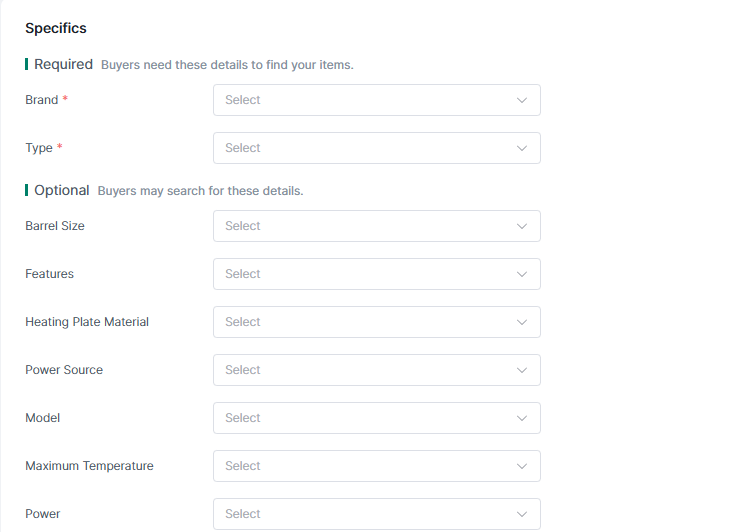The width and height of the screenshot is (734, 532).
Task: Click the Heating Plate Material chevron arrow
Action: 521,322
